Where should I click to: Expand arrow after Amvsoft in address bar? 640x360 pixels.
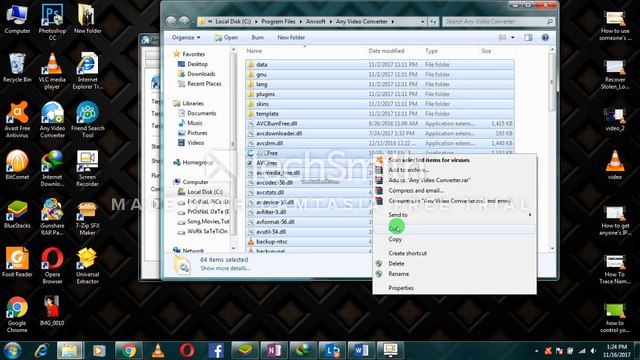tap(331, 22)
